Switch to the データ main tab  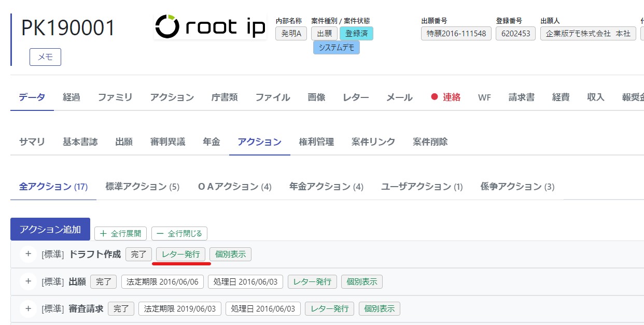click(32, 97)
